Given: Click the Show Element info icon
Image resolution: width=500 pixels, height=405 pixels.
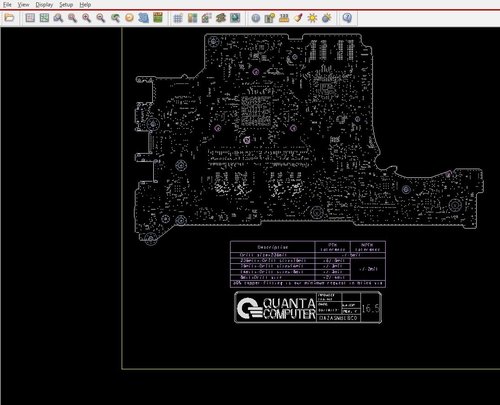Looking at the screenshot, I should click(x=256, y=18).
